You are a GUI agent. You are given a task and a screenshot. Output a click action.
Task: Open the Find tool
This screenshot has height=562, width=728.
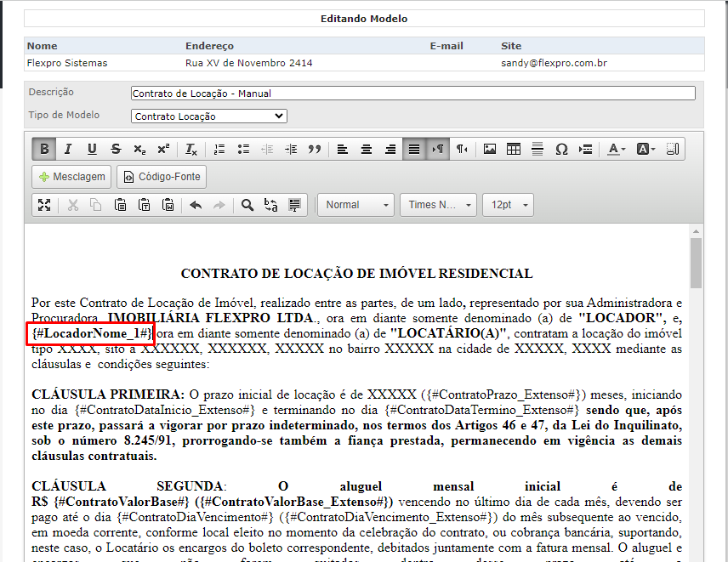(x=247, y=205)
